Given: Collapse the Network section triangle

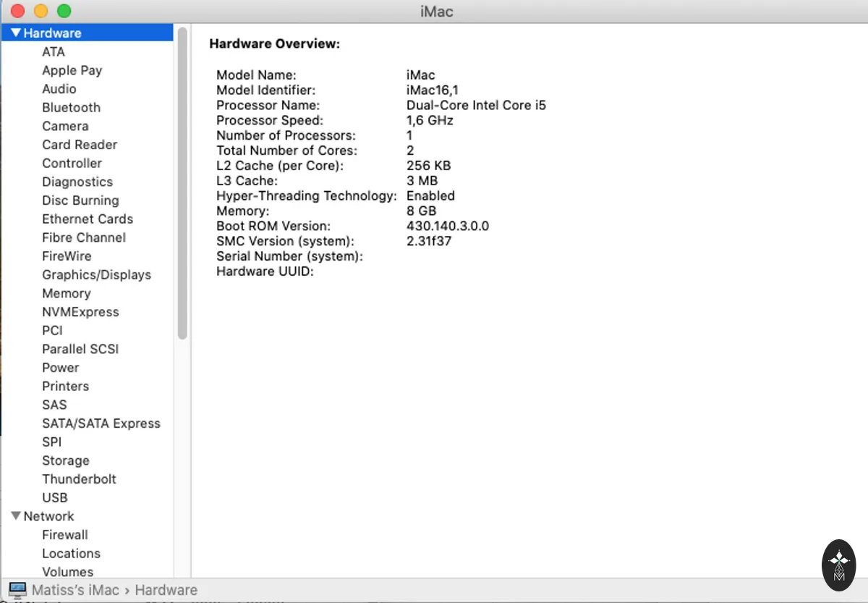Looking at the screenshot, I should click(16, 516).
